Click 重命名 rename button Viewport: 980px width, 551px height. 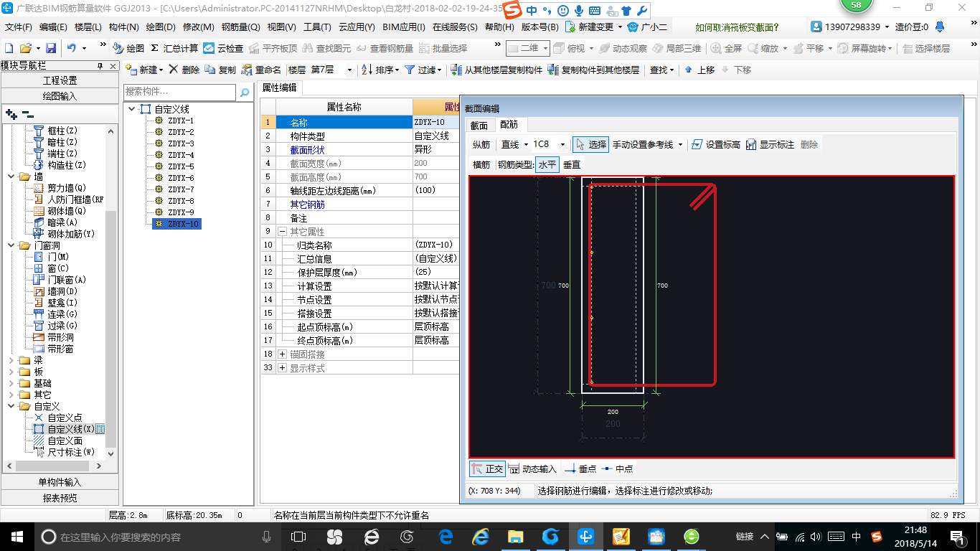(261, 70)
